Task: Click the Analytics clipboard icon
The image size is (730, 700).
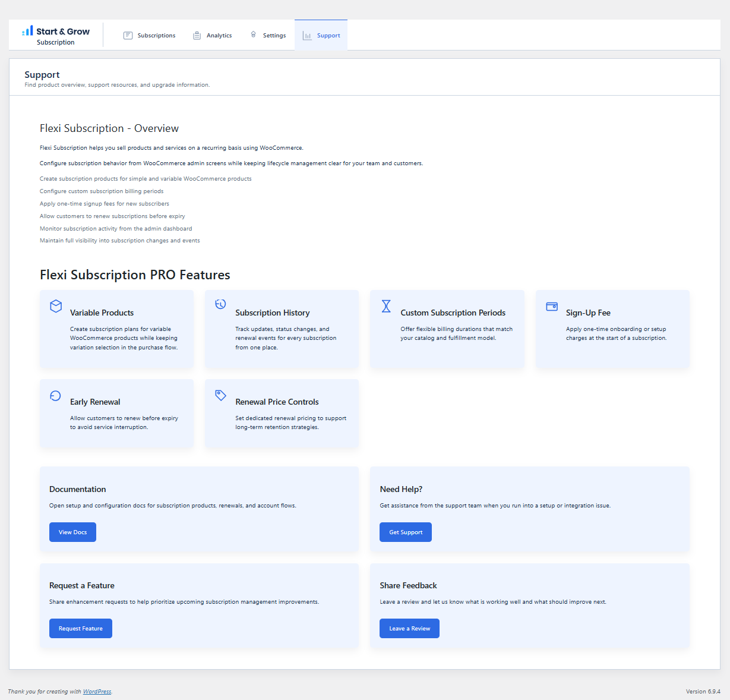Action: (x=197, y=36)
